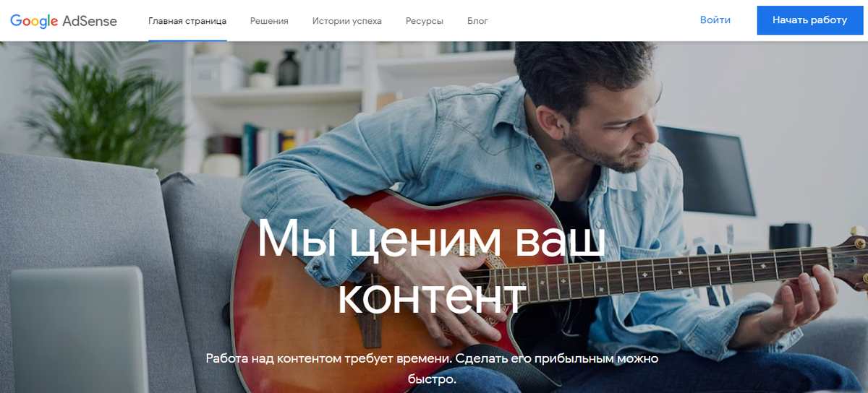Click the subtitle text about прибыльным контентом
Image resolution: width=868 pixels, height=393 pixels.
(x=432, y=368)
